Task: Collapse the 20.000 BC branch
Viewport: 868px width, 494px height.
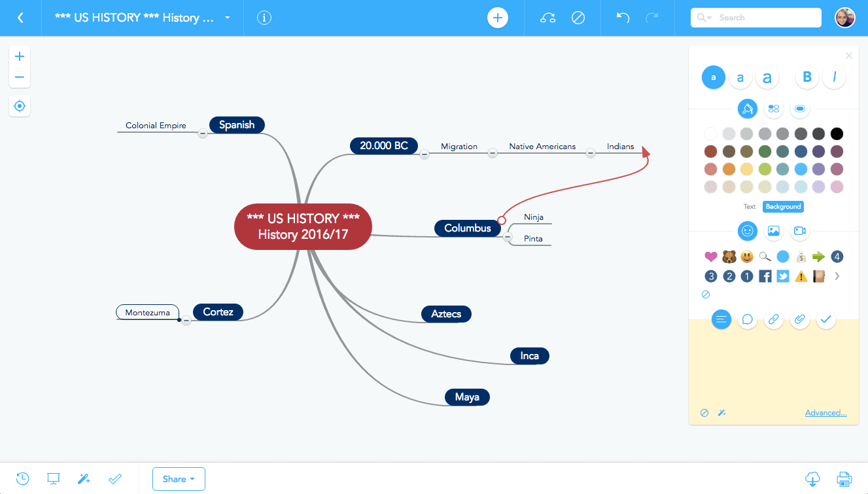Action: pyautogui.click(x=425, y=154)
